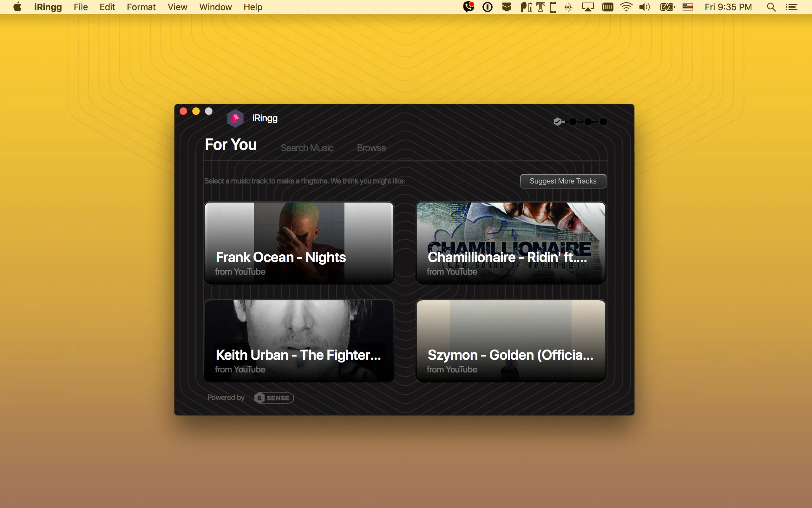Open the US flag input source menu

point(688,7)
